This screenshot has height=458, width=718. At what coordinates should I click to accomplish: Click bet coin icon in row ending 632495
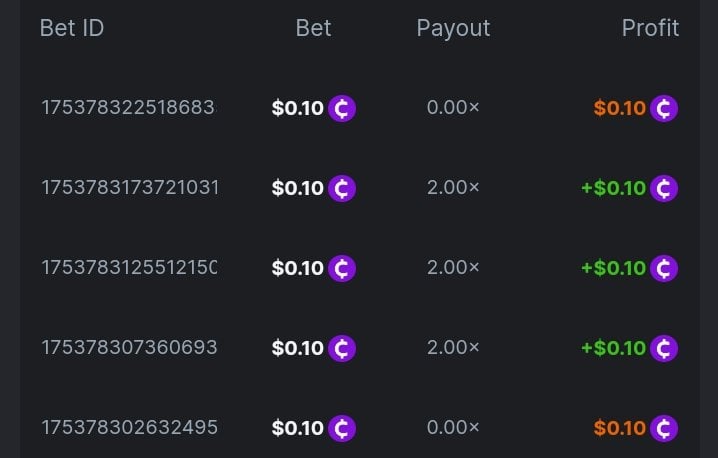pos(342,428)
